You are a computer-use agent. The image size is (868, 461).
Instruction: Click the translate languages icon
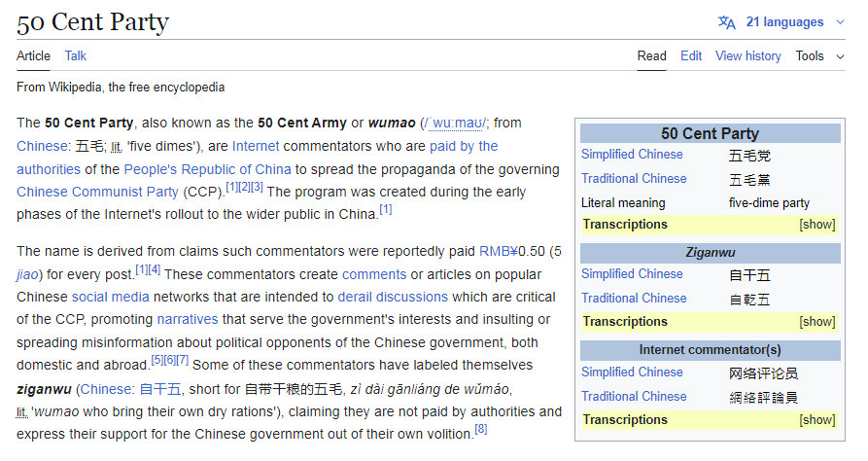(x=726, y=22)
